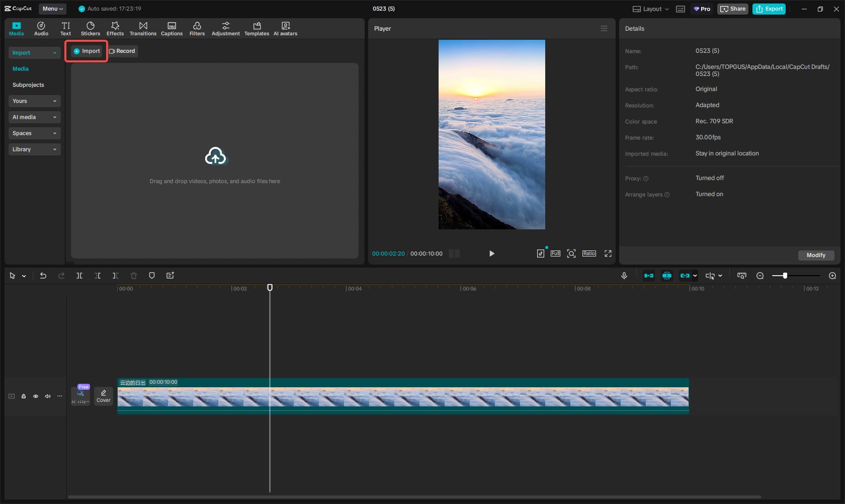Screen dimensions: 845x504
Task: Mute the main video track speaker icon
Action: click(47, 396)
